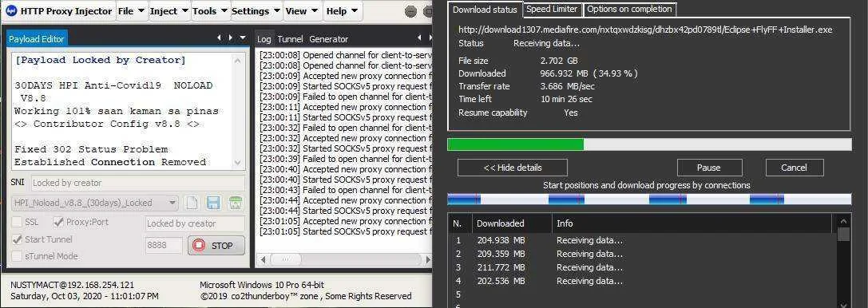Image resolution: width=868 pixels, height=308 pixels.
Task: Click the Hide details button
Action: 513,168
